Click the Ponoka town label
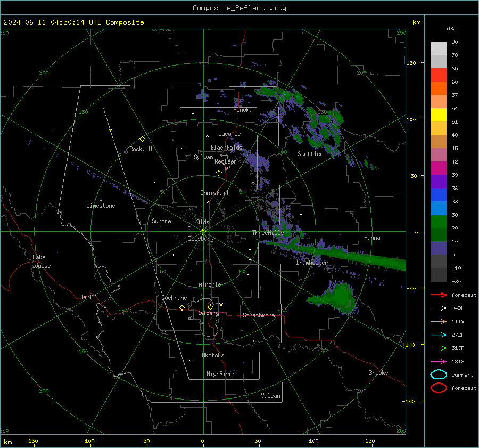The width and height of the screenshot is (479, 448). (x=243, y=110)
